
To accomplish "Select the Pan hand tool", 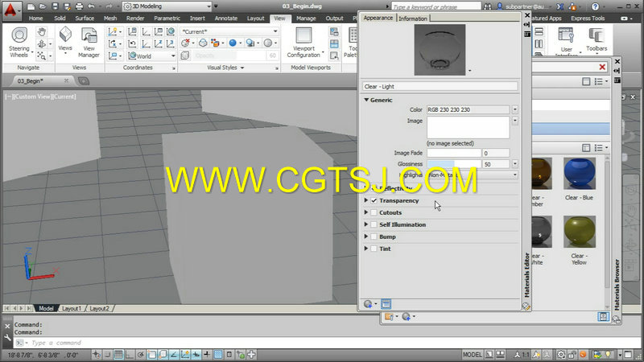I will click(42, 32).
